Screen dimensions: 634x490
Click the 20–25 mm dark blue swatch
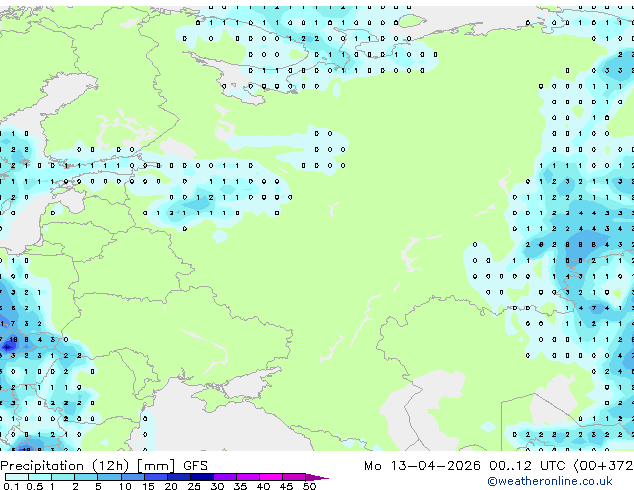pyautogui.click(x=178, y=477)
